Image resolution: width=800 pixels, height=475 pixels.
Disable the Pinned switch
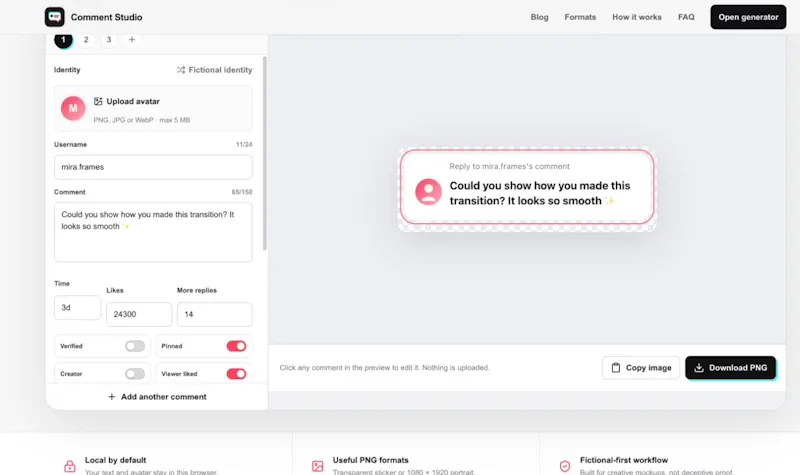pyautogui.click(x=236, y=346)
